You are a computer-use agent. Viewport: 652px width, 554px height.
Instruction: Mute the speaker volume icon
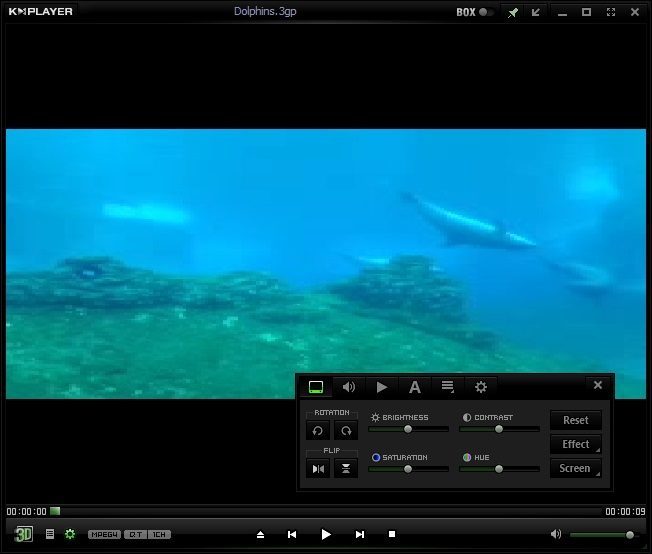pos(556,534)
